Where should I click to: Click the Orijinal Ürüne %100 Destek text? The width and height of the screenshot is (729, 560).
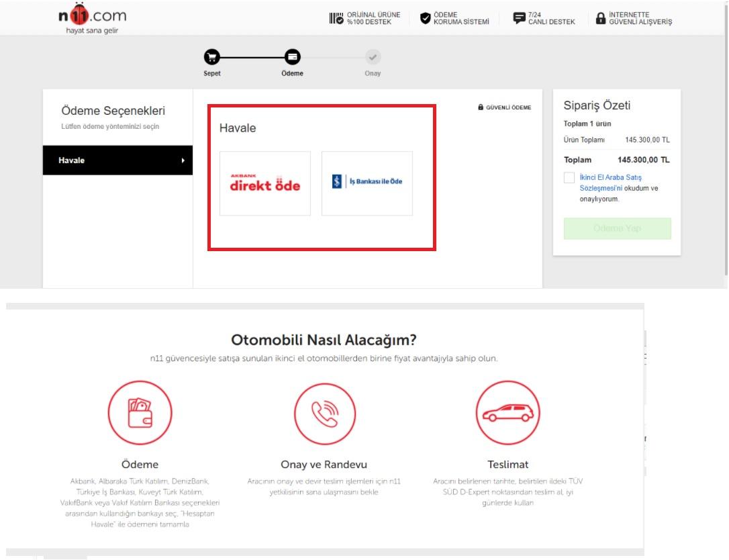[x=373, y=18]
